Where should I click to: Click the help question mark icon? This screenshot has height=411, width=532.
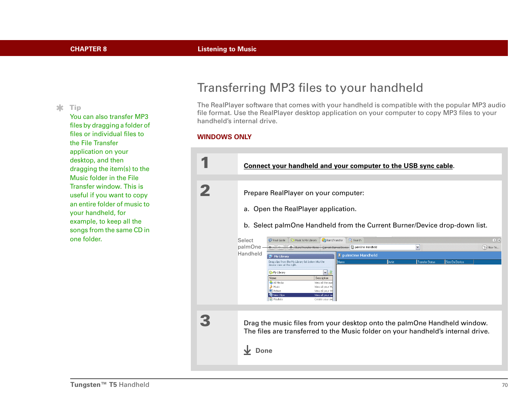485,247
